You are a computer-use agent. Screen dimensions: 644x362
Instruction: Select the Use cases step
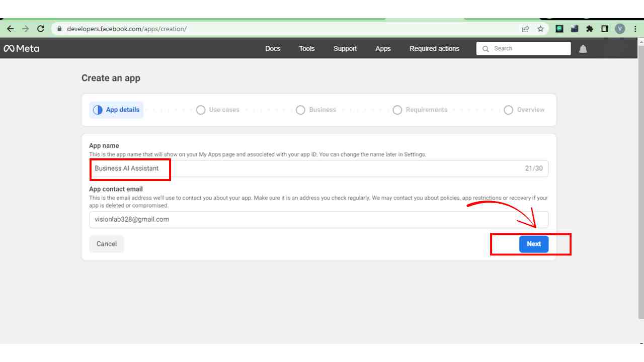click(218, 110)
